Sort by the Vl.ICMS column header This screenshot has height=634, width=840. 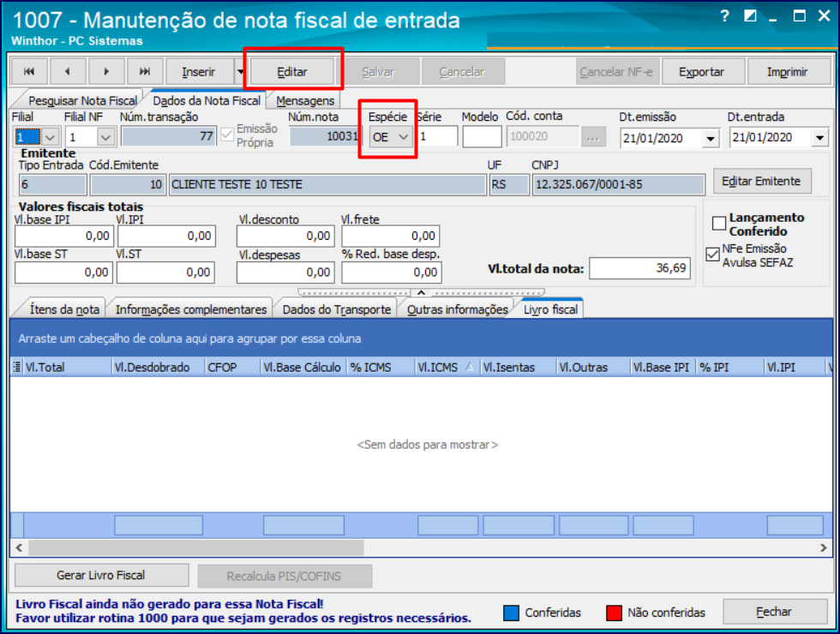tap(447, 368)
